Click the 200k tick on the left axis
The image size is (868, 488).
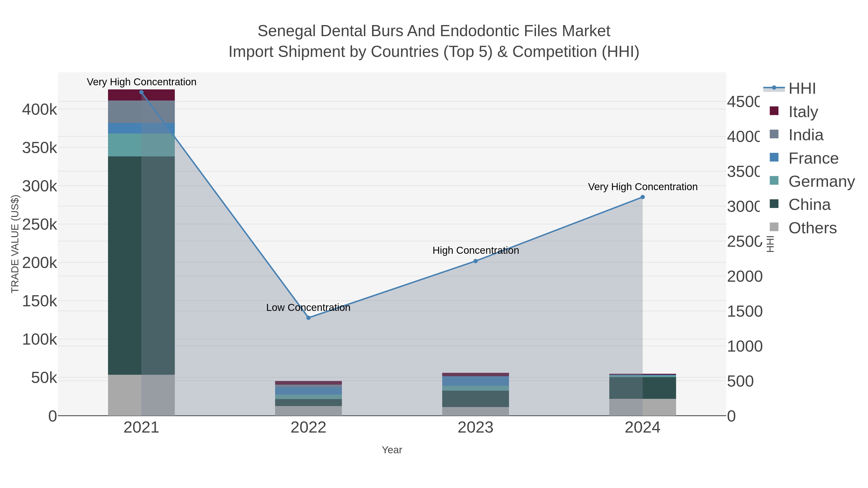point(40,263)
